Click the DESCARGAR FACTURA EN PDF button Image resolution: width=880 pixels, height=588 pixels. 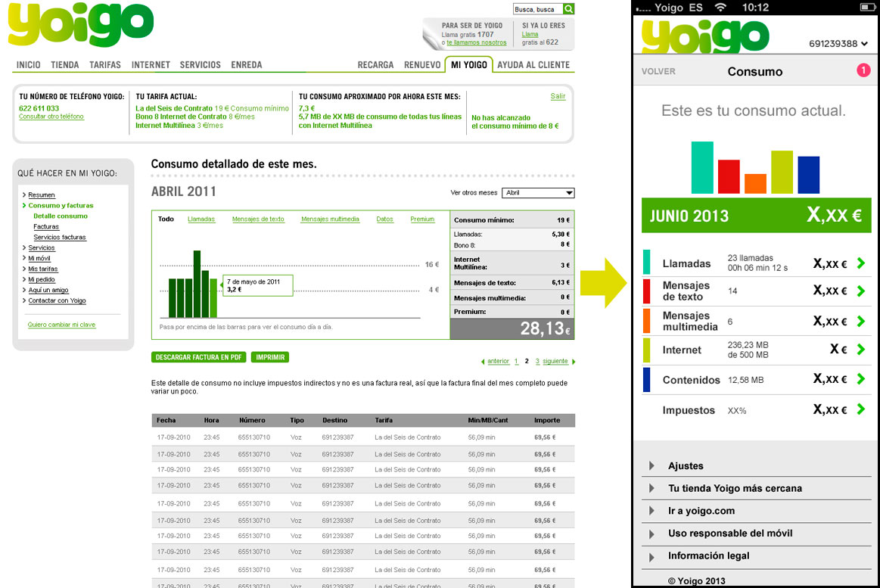pos(198,356)
